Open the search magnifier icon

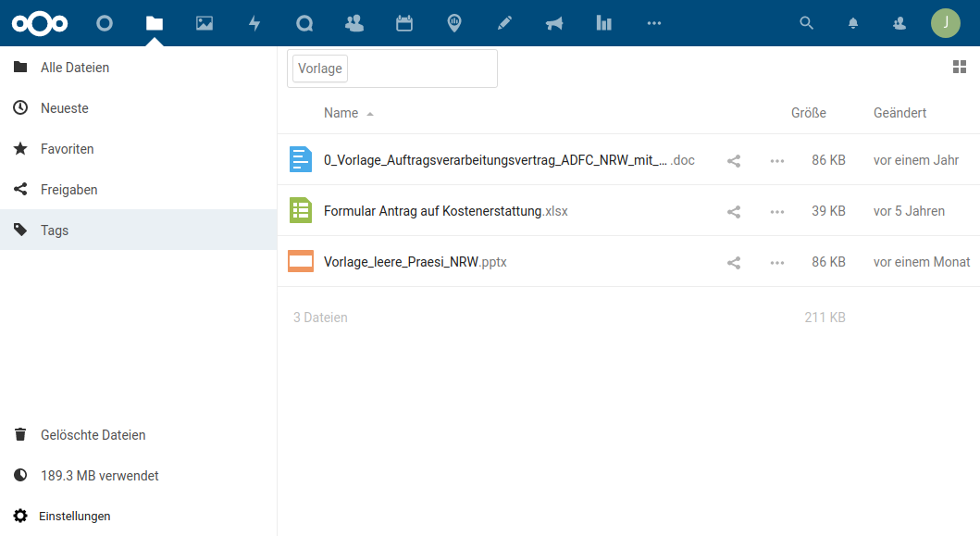click(x=807, y=23)
